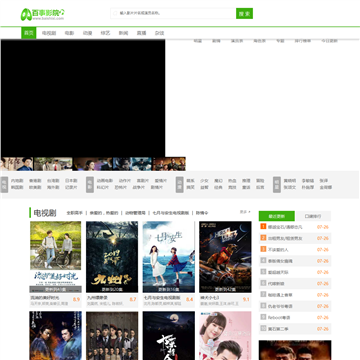
Task: Click the orange rank 1 badge
Action: (263, 227)
